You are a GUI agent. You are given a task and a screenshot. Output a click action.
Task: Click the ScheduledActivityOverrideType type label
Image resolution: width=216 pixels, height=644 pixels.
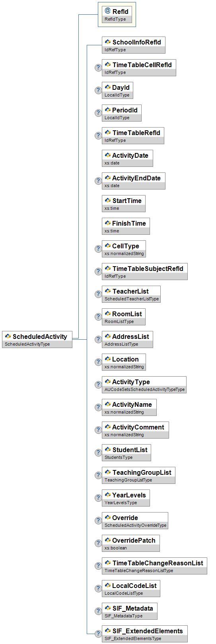[x=135, y=525]
